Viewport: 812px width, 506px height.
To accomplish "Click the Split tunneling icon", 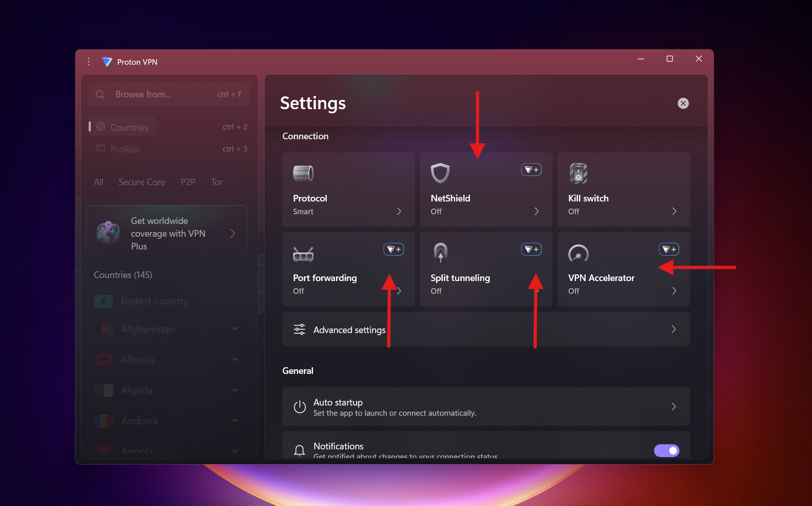I will pyautogui.click(x=440, y=253).
